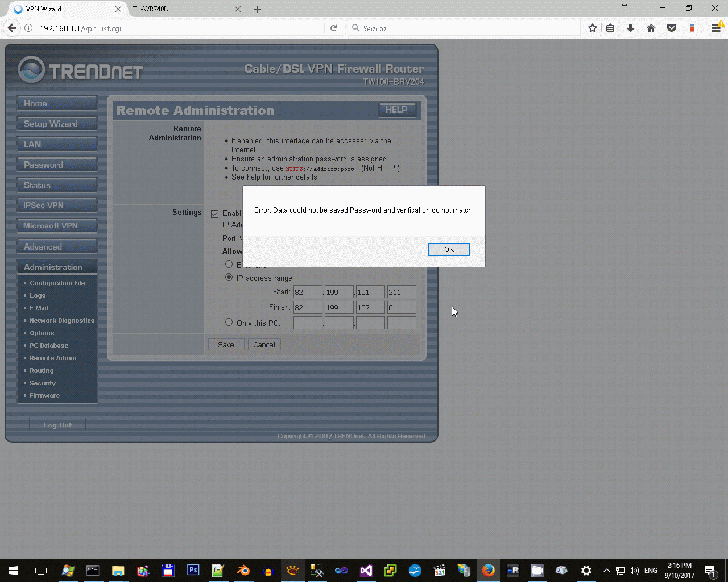Launch Blender from the taskbar
The height and width of the screenshot is (582, 728).
click(x=243, y=571)
